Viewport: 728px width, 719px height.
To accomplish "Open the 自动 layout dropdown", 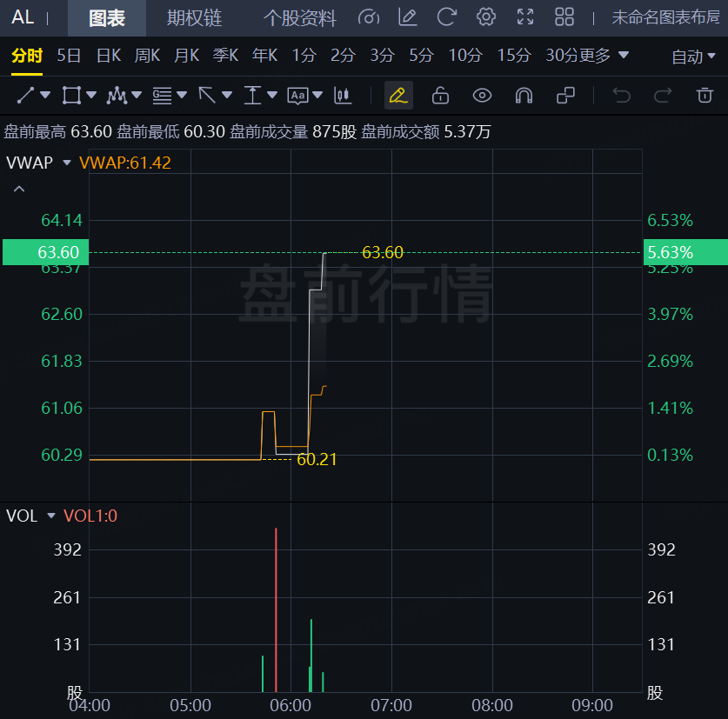I will point(692,57).
